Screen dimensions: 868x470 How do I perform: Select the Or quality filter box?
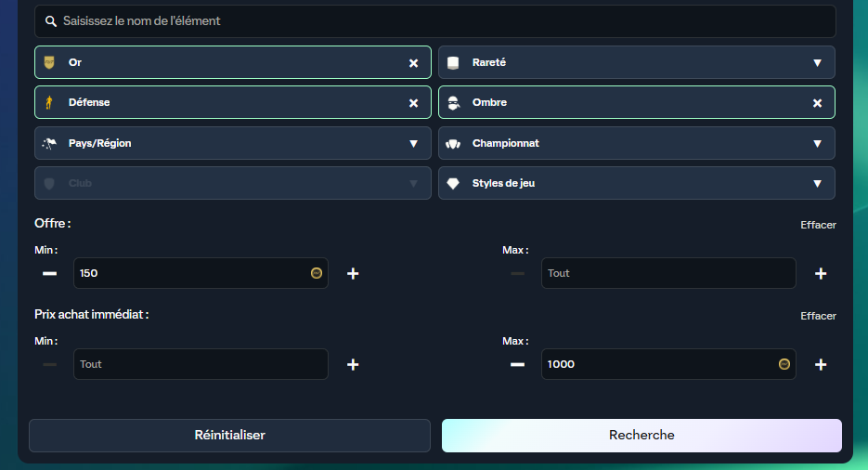coord(232,62)
